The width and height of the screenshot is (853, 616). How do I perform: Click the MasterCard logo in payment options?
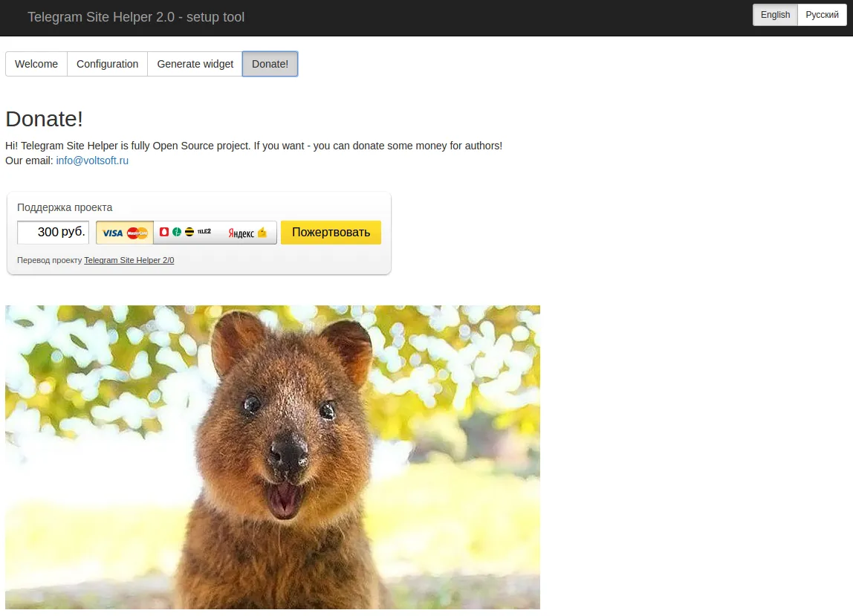137,233
